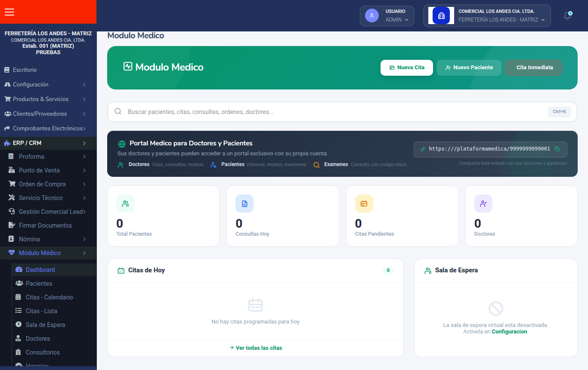The height and width of the screenshot is (370, 588).
Task: Click the Nuevo Paciente button
Action: pyautogui.click(x=469, y=68)
